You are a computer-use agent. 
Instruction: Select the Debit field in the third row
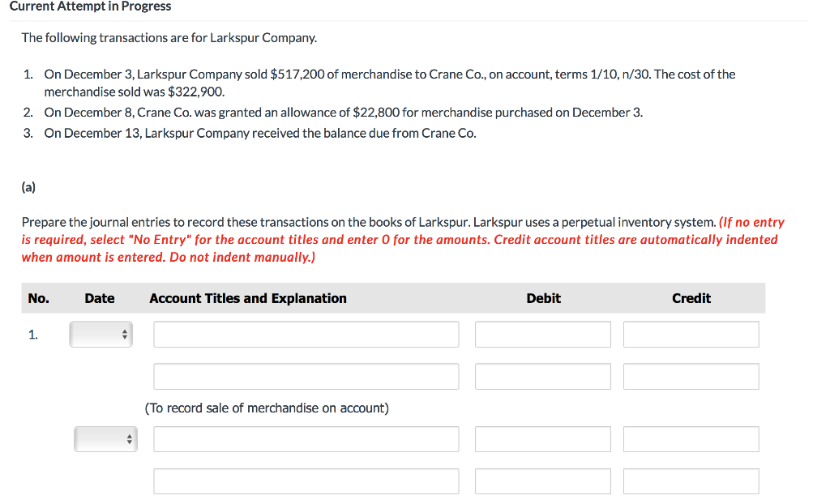point(543,438)
